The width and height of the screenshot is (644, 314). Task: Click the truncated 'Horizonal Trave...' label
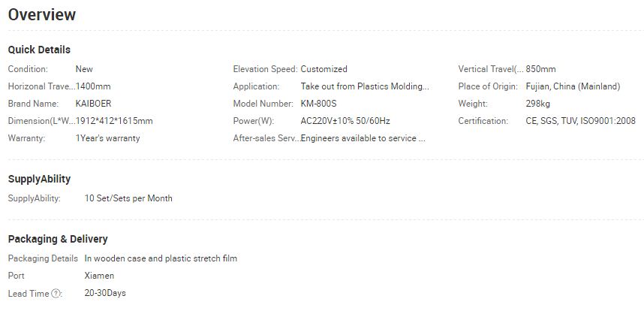click(42, 86)
